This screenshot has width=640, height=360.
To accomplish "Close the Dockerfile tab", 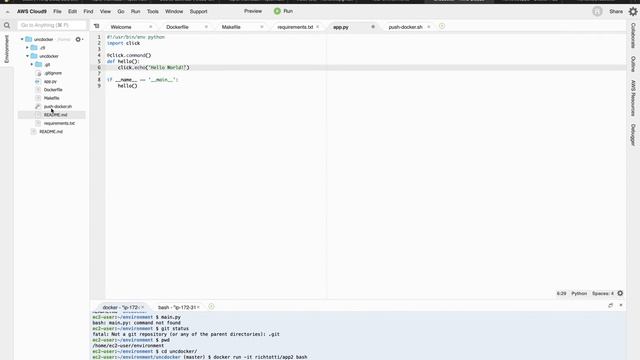I will [x=206, y=27].
